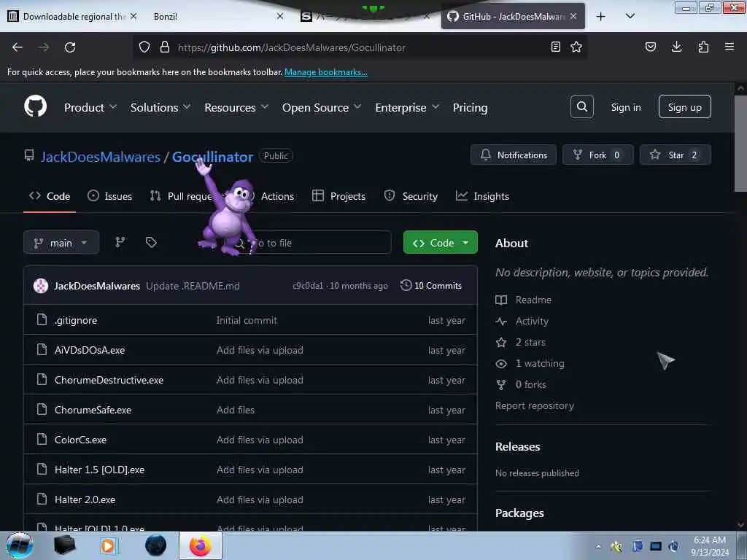Open the main branch dropdown
Viewport: 747px width, 560px height.
pyautogui.click(x=61, y=243)
